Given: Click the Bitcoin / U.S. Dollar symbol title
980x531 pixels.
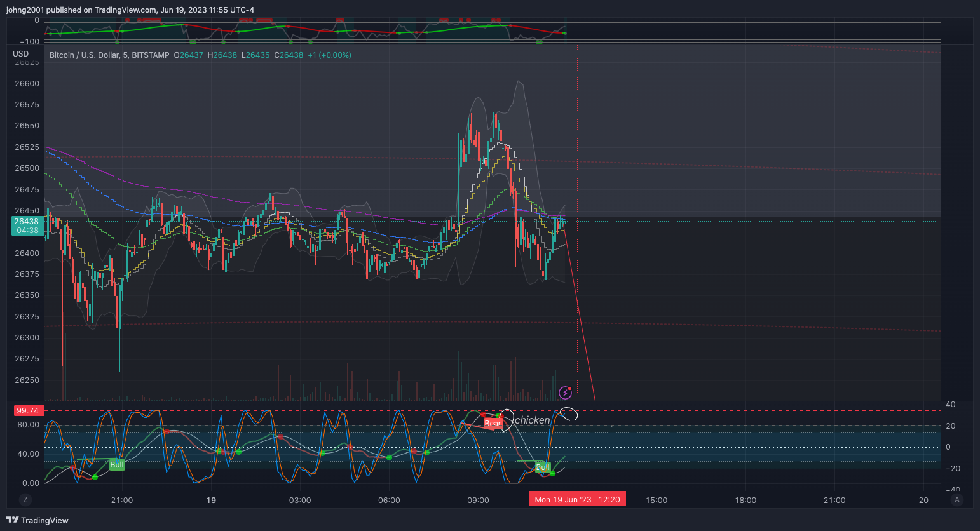Looking at the screenshot, I should point(109,55).
